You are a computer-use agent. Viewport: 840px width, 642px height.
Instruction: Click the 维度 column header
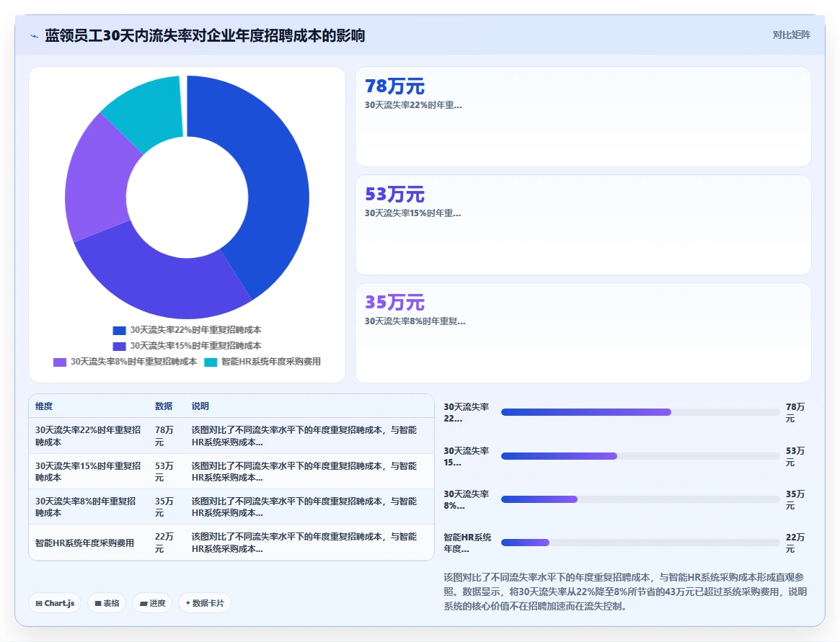point(44,406)
